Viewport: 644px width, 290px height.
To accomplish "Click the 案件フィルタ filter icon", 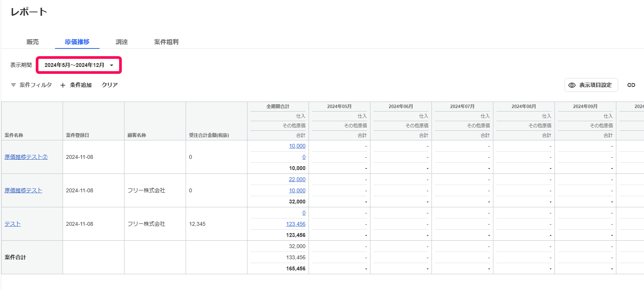I will [13, 85].
